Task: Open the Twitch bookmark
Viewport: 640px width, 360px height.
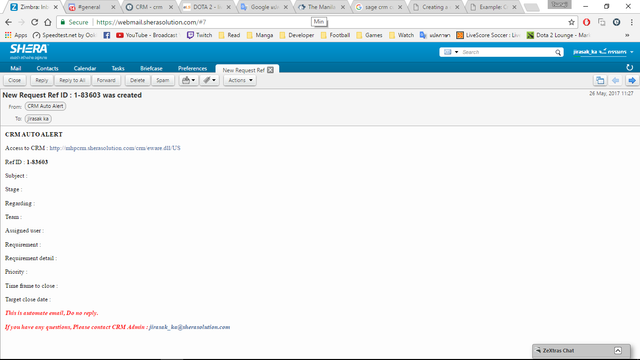Action: (200, 35)
